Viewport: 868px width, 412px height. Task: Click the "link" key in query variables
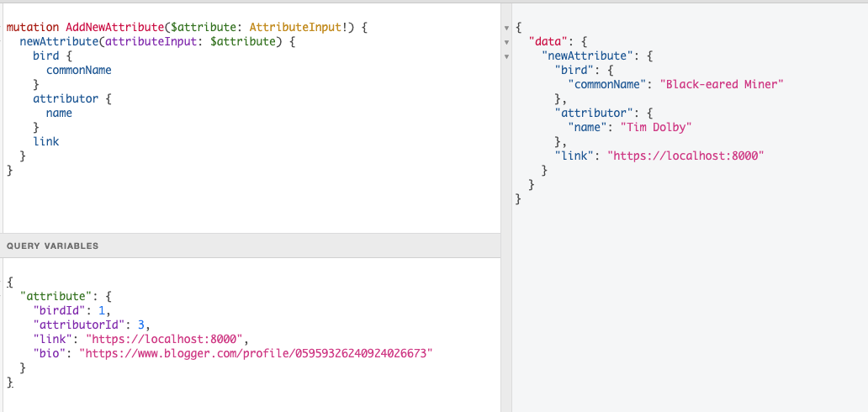[53, 339]
